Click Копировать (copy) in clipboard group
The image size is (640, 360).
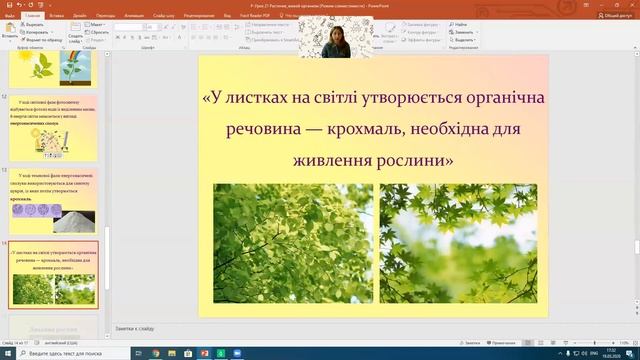pos(34,32)
